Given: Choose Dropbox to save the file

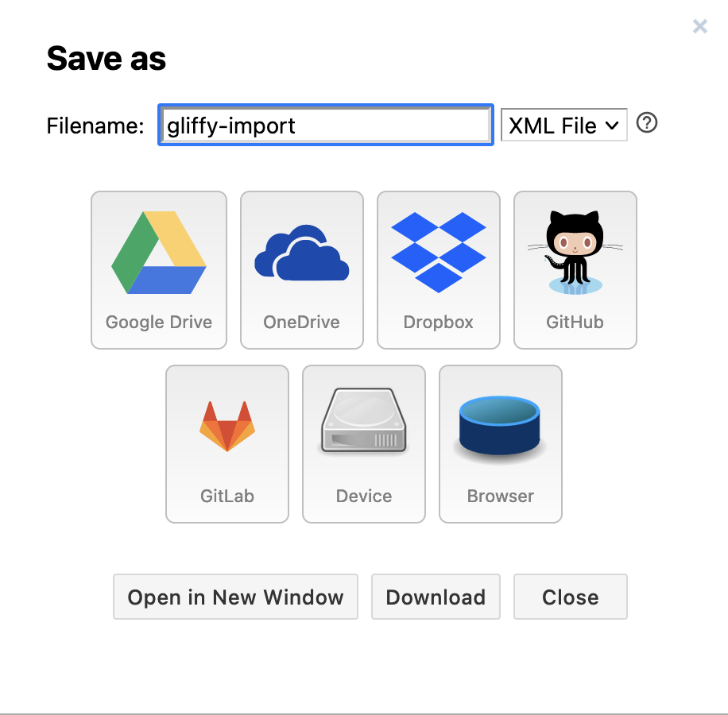Looking at the screenshot, I should [x=438, y=270].
